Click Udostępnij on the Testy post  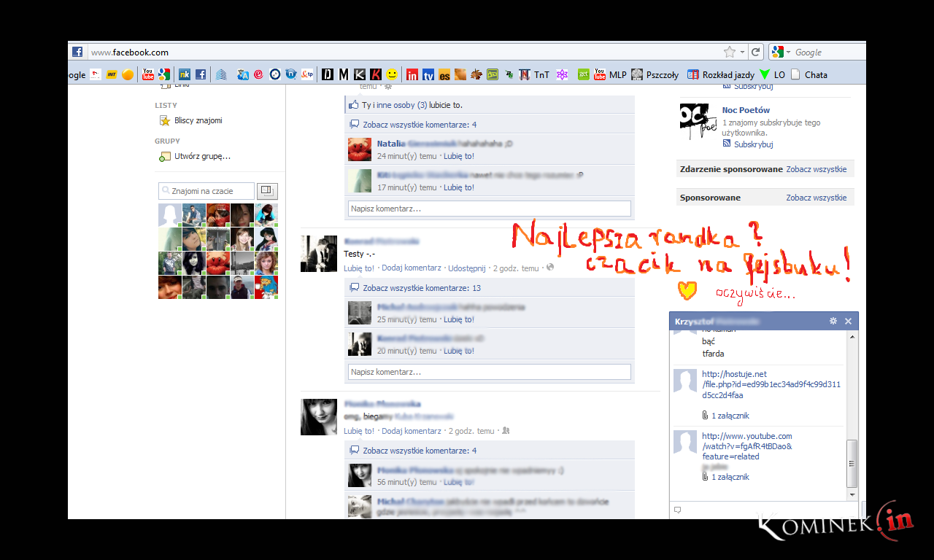click(x=467, y=268)
